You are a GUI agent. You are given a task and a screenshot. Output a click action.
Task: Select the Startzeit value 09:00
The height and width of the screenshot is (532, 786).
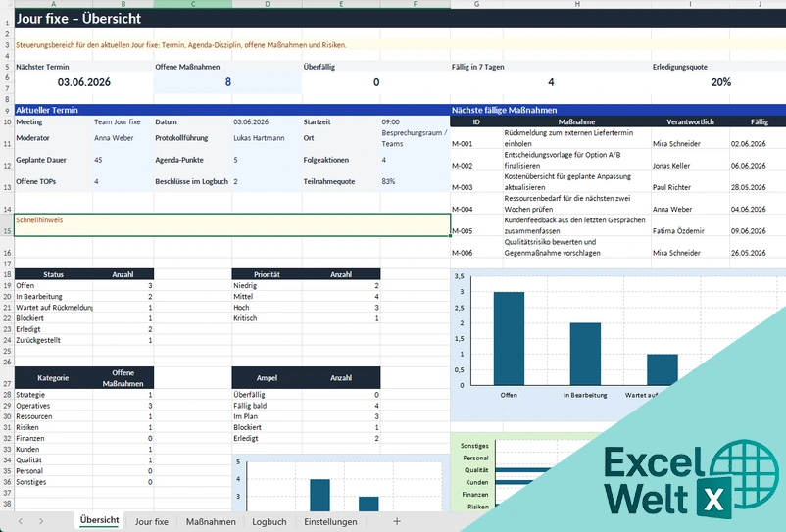tap(416, 121)
